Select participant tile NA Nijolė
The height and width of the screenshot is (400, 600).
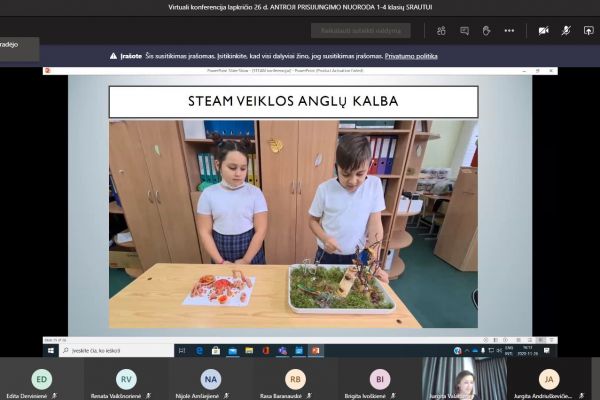coord(210,379)
